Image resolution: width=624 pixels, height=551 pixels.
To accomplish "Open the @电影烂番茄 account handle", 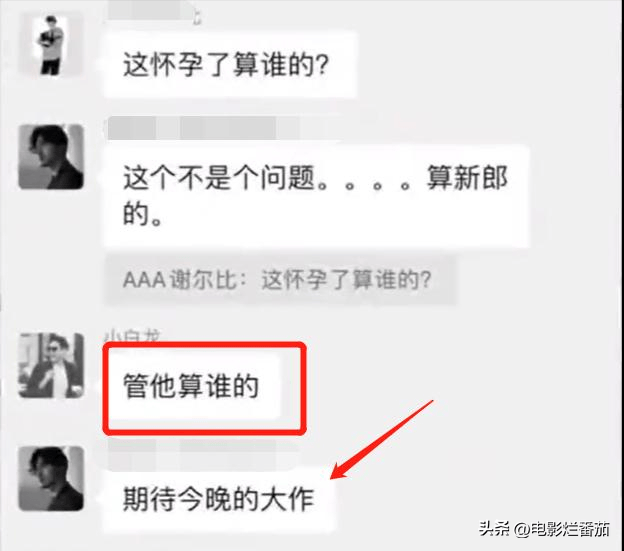I will tap(562, 530).
